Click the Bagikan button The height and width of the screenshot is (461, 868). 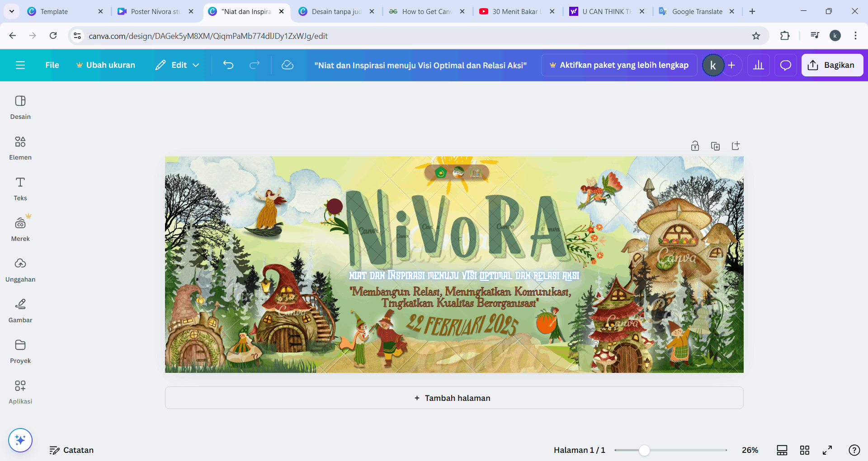pos(832,65)
